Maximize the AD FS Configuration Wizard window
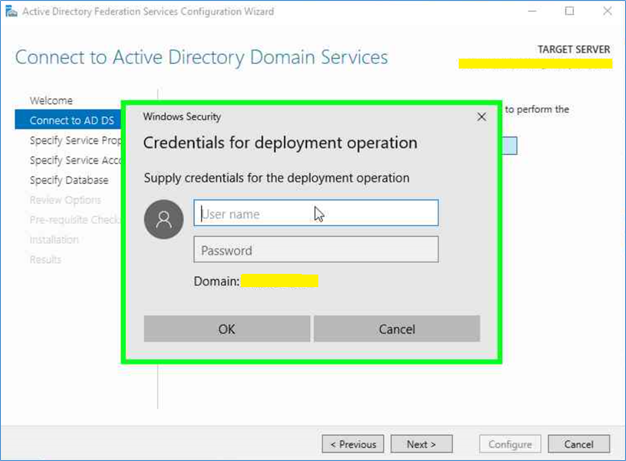The height and width of the screenshot is (461, 626). click(x=570, y=11)
